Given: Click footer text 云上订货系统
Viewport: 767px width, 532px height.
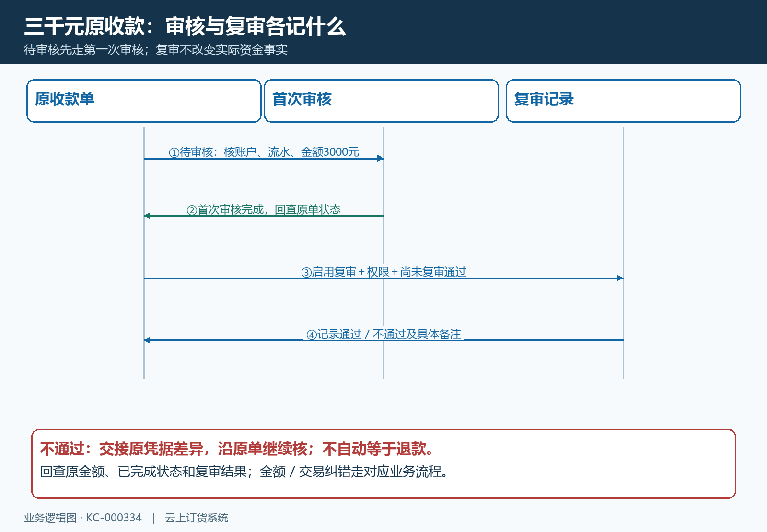Looking at the screenshot, I should (197, 518).
